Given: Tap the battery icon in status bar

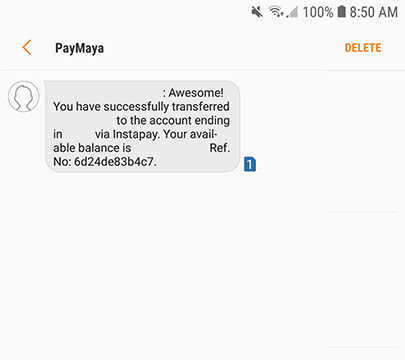Looking at the screenshot, I should coord(341,12).
